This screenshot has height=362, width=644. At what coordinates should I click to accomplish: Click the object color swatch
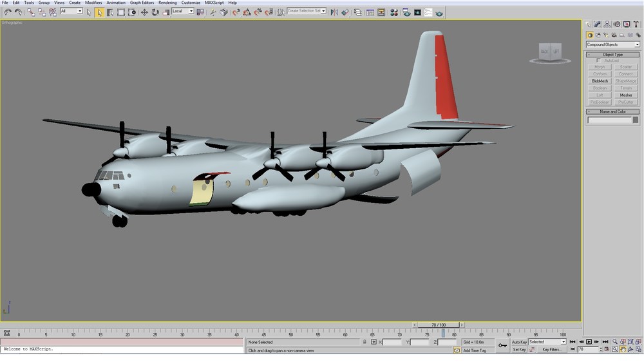click(636, 120)
